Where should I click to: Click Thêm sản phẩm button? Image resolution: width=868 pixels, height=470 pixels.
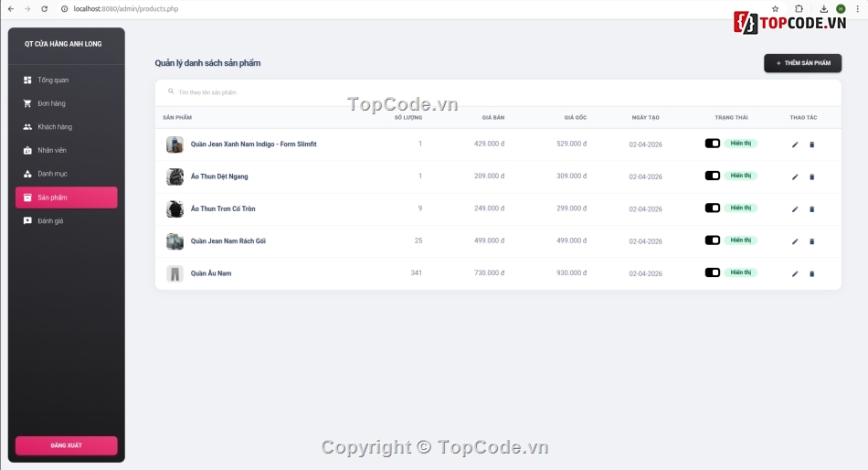tap(803, 63)
